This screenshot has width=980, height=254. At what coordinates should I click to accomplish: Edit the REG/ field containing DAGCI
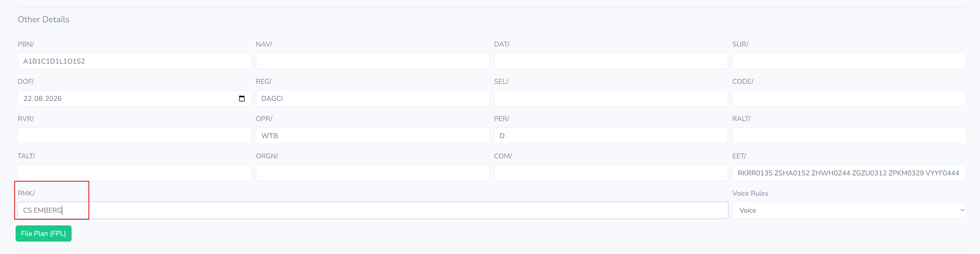tap(373, 99)
